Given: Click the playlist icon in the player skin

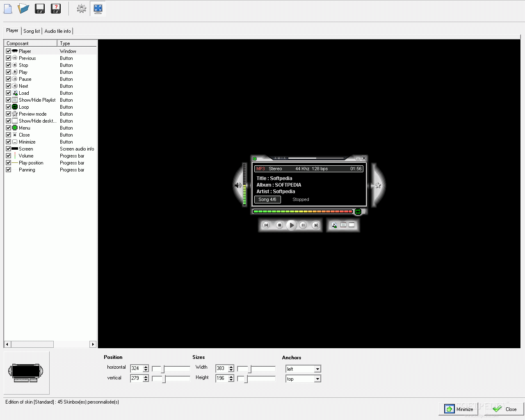Looking at the screenshot, I should coord(343,225).
